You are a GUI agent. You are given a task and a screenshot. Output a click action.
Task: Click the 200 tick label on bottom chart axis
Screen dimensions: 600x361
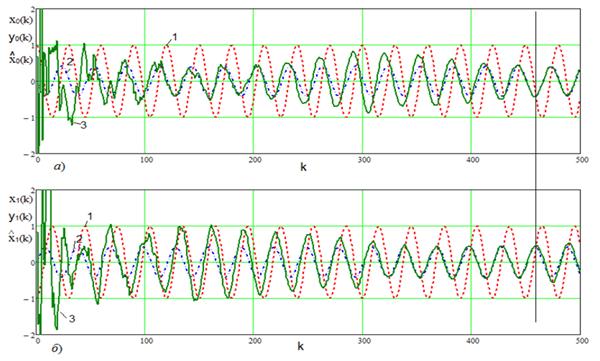254,340
